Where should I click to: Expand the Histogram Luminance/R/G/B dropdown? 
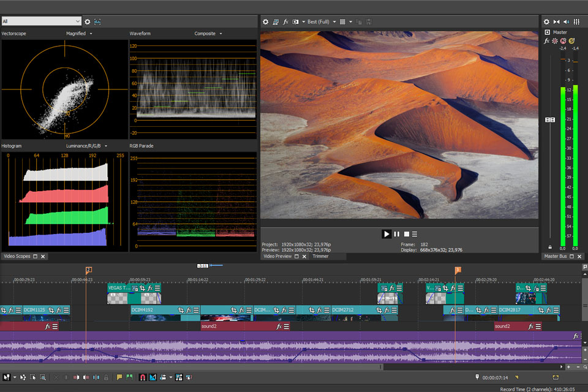click(x=106, y=146)
